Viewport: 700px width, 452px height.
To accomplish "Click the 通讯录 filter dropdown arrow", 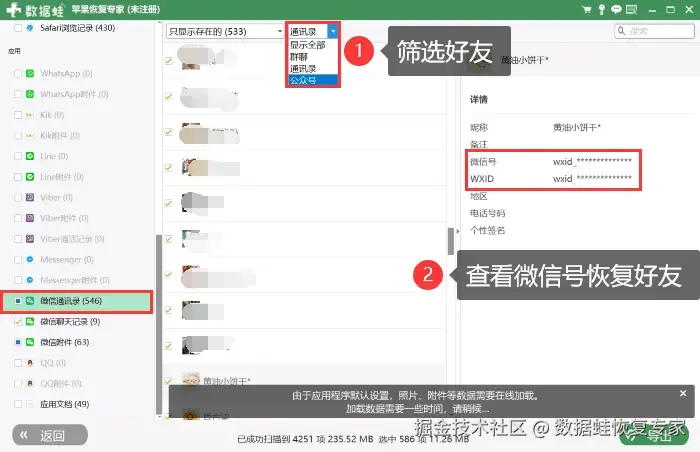I will pyautogui.click(x=333, y=31).
